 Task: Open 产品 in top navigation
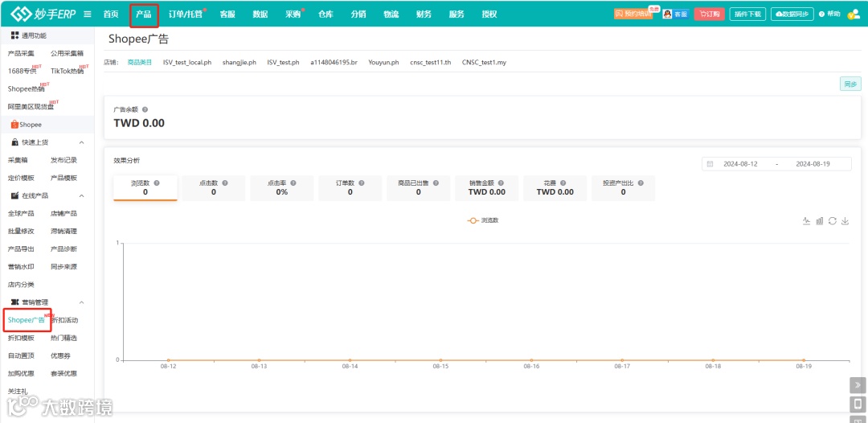(x=144, y=14)
